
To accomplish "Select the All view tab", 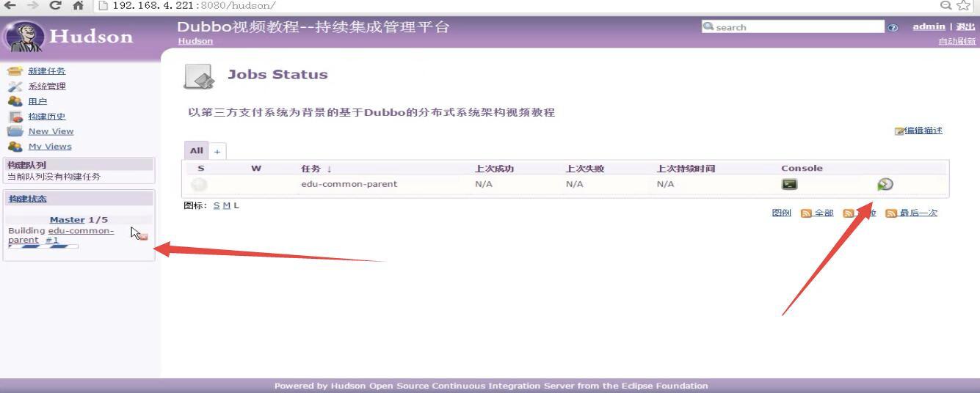I will pos(196,150).
